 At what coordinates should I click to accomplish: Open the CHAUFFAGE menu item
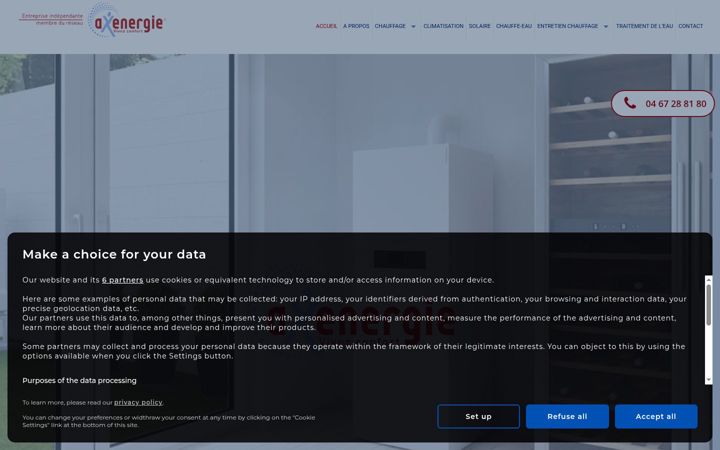pyautogui.click(x=390, y=26)
